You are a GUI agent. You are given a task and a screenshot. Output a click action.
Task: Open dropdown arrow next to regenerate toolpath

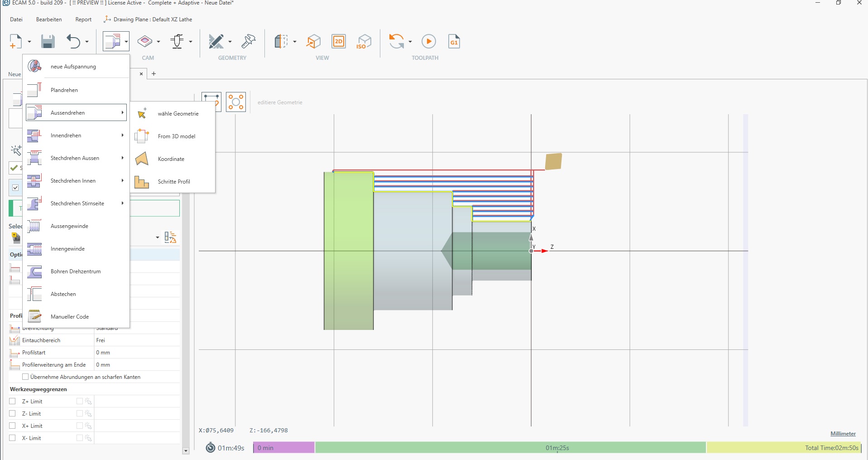(410, 42)
